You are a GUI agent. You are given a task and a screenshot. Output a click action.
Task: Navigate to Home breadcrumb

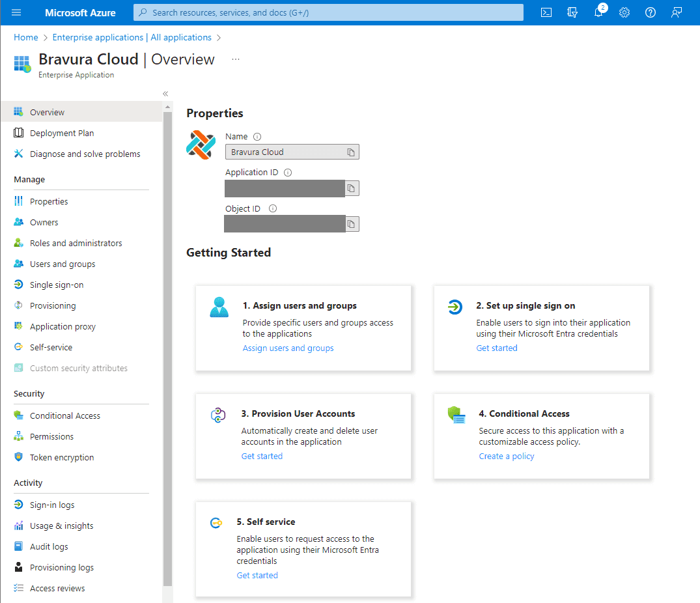tap(26, 37)
